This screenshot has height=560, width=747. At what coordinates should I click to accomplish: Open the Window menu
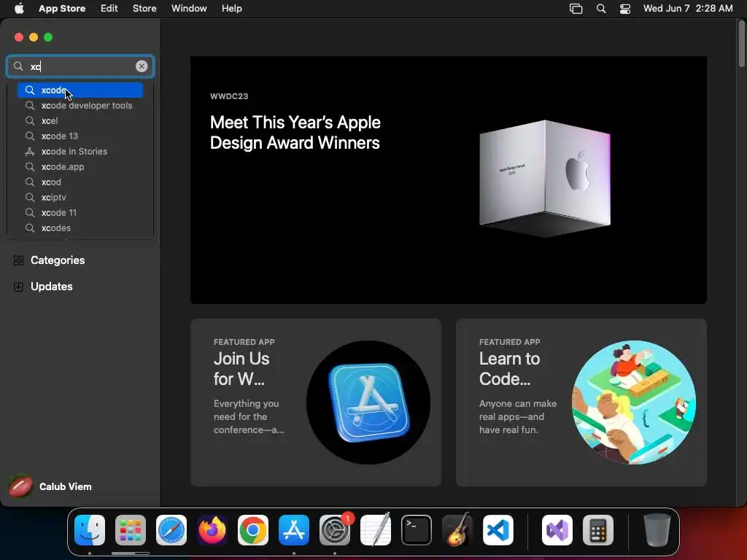[189, 8]
